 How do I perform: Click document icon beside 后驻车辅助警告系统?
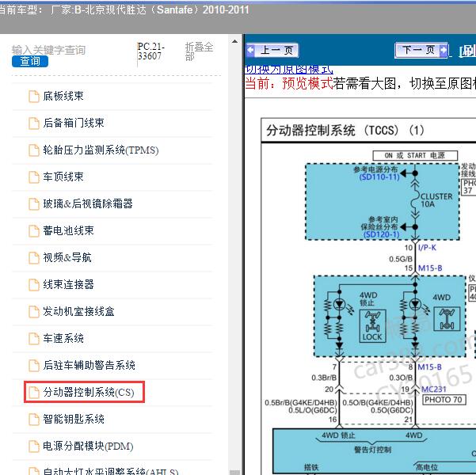(x=34, y=366)
